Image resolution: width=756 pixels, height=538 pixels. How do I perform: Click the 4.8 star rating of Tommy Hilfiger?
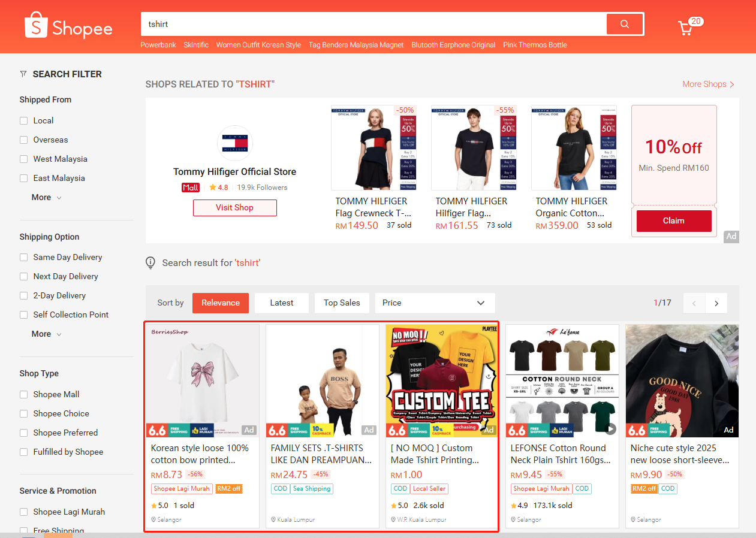[219, 188]
